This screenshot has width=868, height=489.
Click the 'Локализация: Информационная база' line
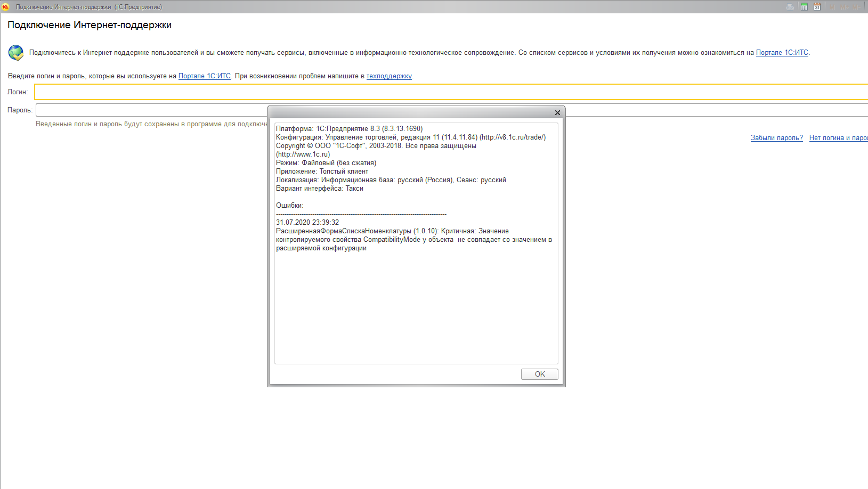pos(391,180)
